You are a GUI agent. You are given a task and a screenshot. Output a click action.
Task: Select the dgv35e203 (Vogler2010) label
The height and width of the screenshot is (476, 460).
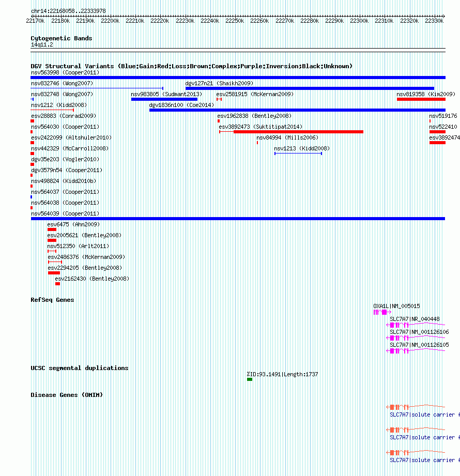click(x=65, y=160)
